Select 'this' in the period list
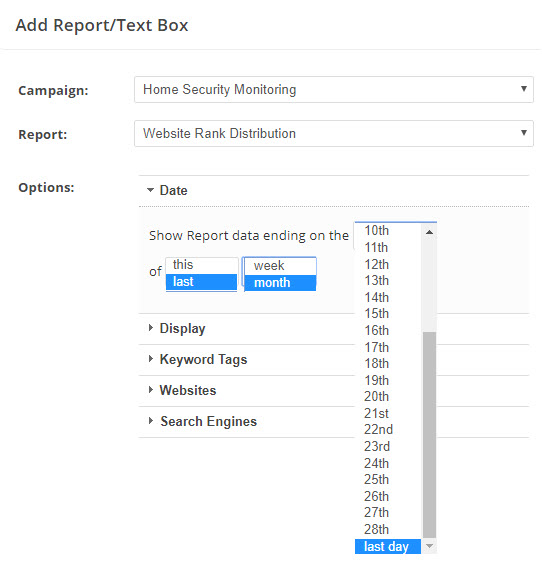The width and height of the screenshot is (542, 565). pyautogui.click(x=201, y=265)
